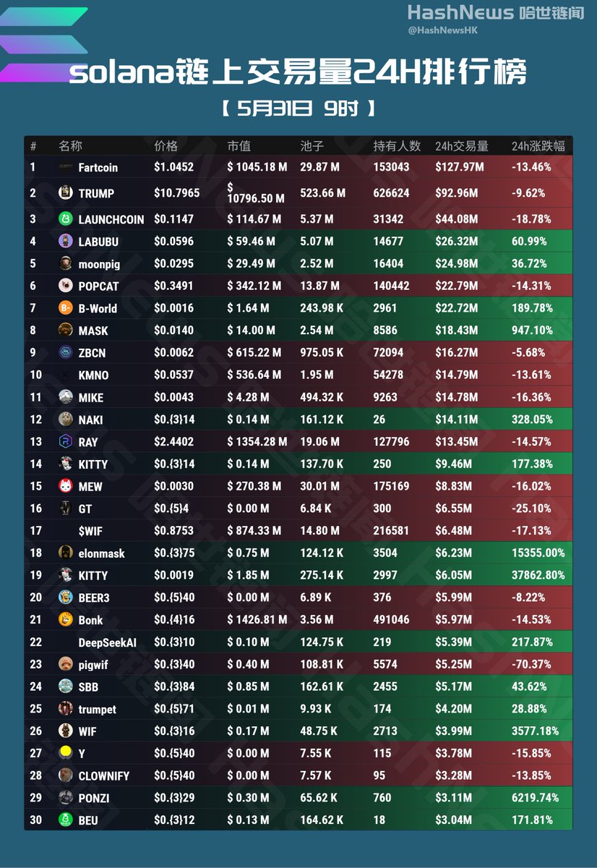The height and width of the screenshot is (868, 597).
Task: Select the yellow Y token logo
Action: (65, 753)
